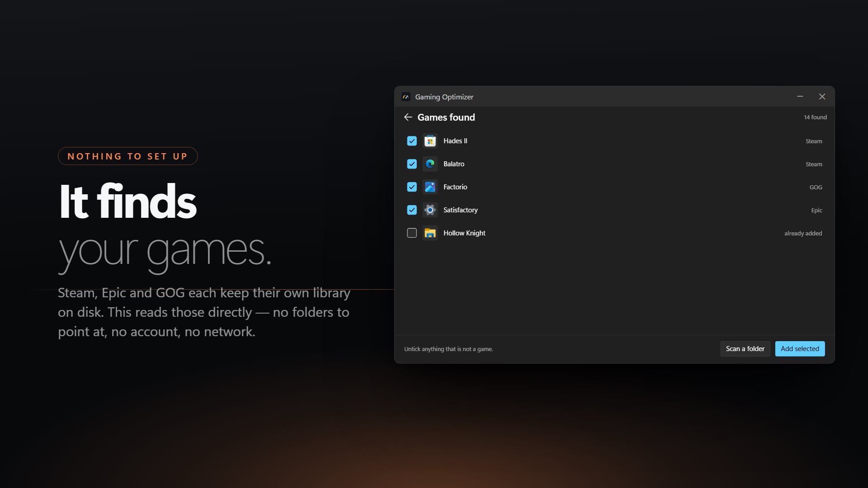Select the Balatro name text

(x=454, y=164)
